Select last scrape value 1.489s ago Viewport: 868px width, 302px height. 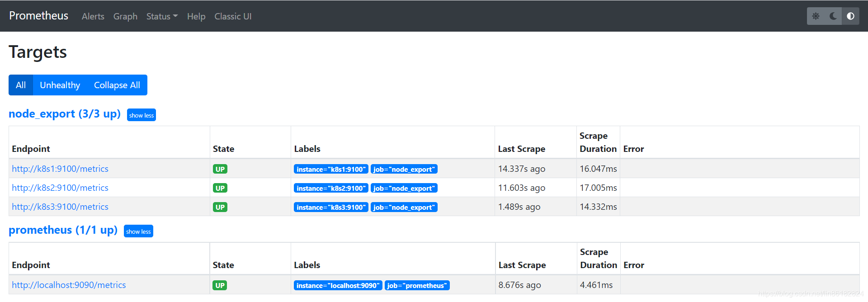pos(519,207)
